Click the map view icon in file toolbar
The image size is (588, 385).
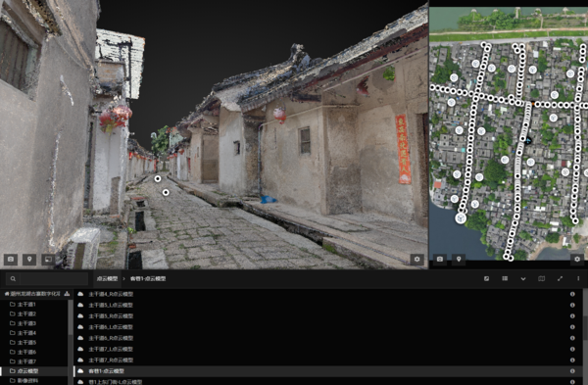[x=542, y=278]
